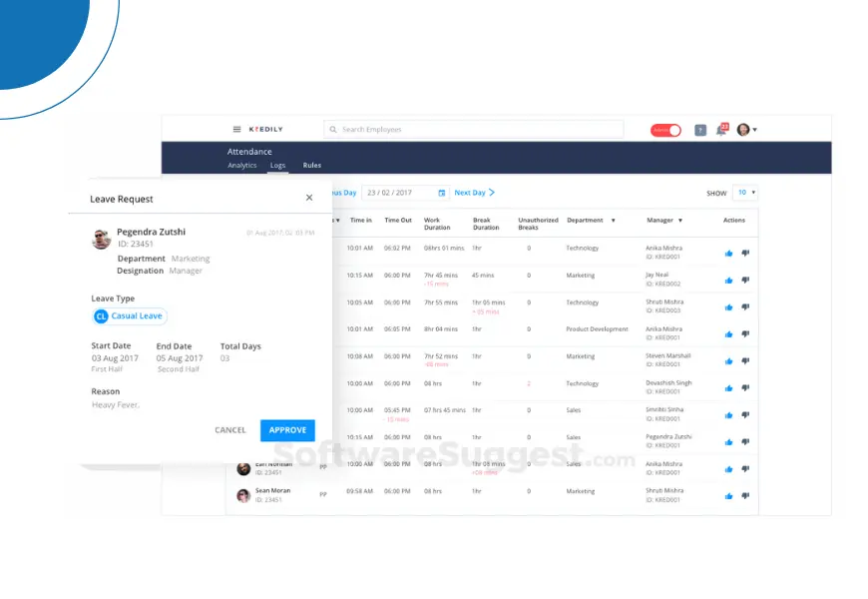Image resolution: width=868 pixels, height=599 pixels.
Task: Click the CL badge of Casual Leave
Action: [x=101, y=315]
